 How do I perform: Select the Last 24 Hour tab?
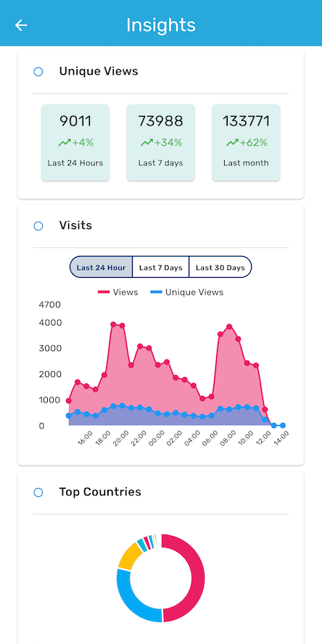tap(101, 268)
